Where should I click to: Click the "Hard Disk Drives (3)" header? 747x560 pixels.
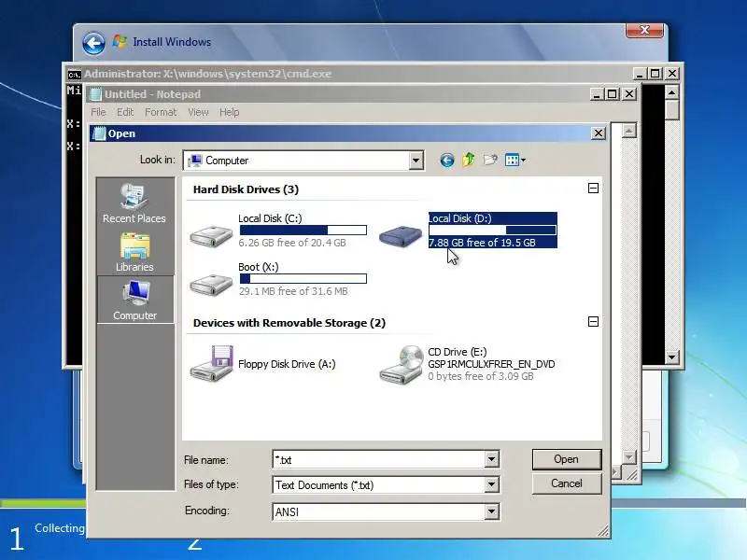pos(246,189)
